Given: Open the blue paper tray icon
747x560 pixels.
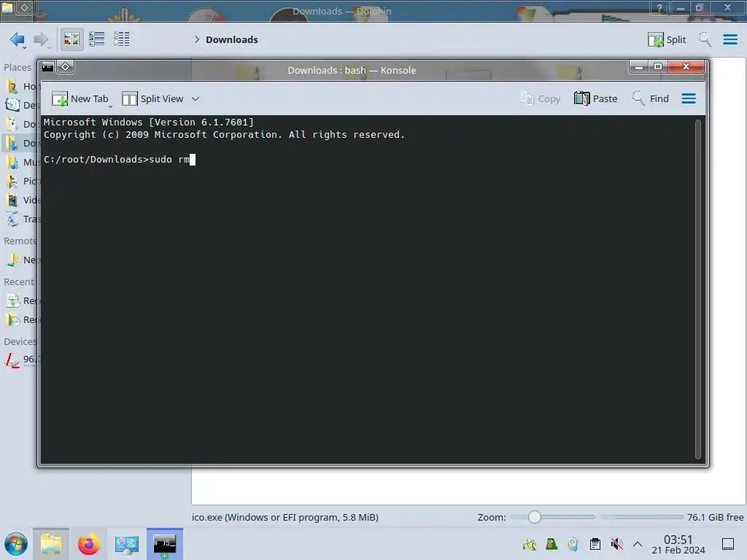Looking at the screenshot, I should (573, 544).
